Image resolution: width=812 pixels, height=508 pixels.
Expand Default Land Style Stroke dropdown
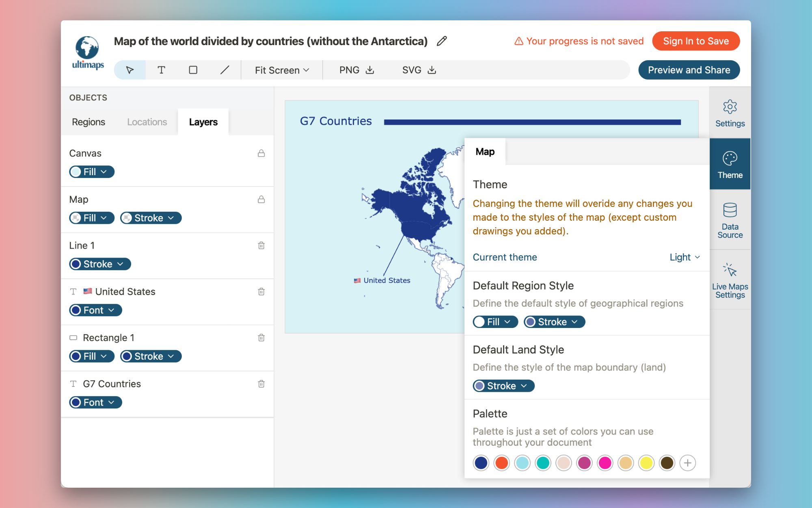[x=503, y=386]
